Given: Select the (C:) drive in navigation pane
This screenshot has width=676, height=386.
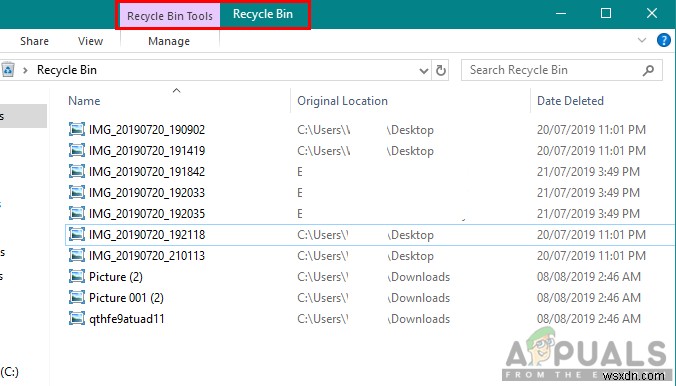Looking at the screenshot, I should click(9, 372).
